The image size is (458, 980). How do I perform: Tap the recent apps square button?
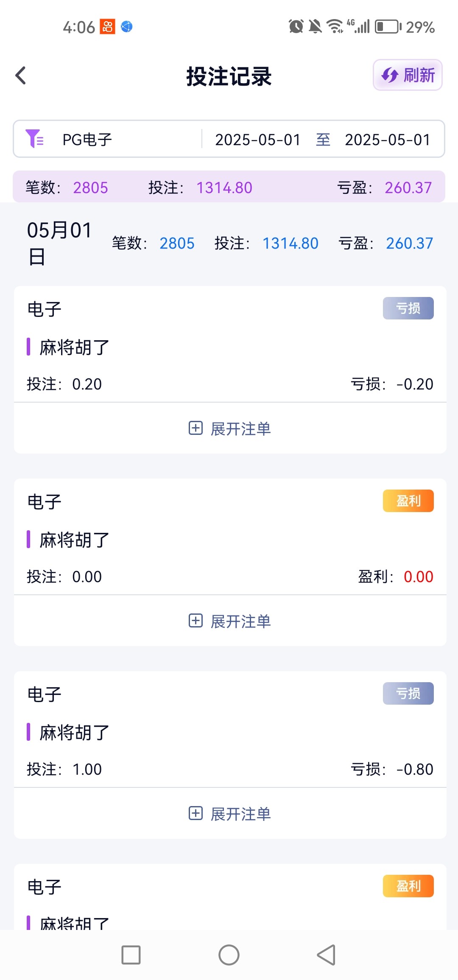131,955
